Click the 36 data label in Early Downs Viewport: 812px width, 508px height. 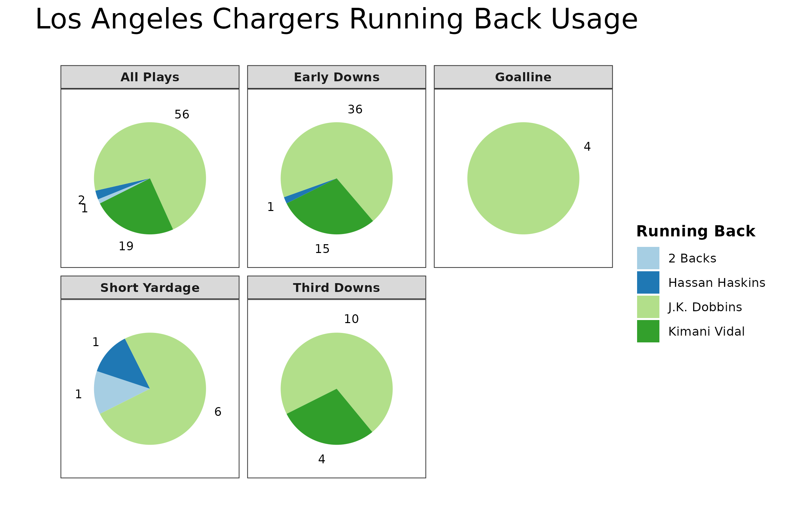(355, 109)
